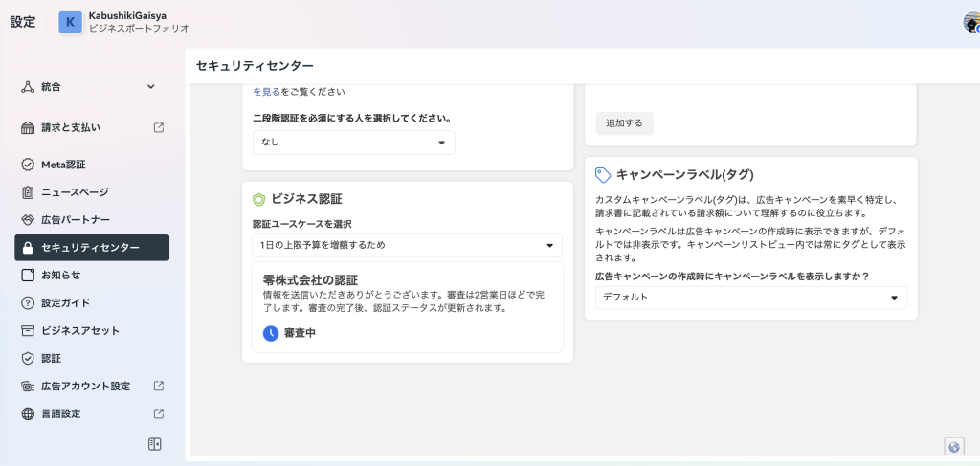Open external link icon next to 請求と支払い

[159, 127]
